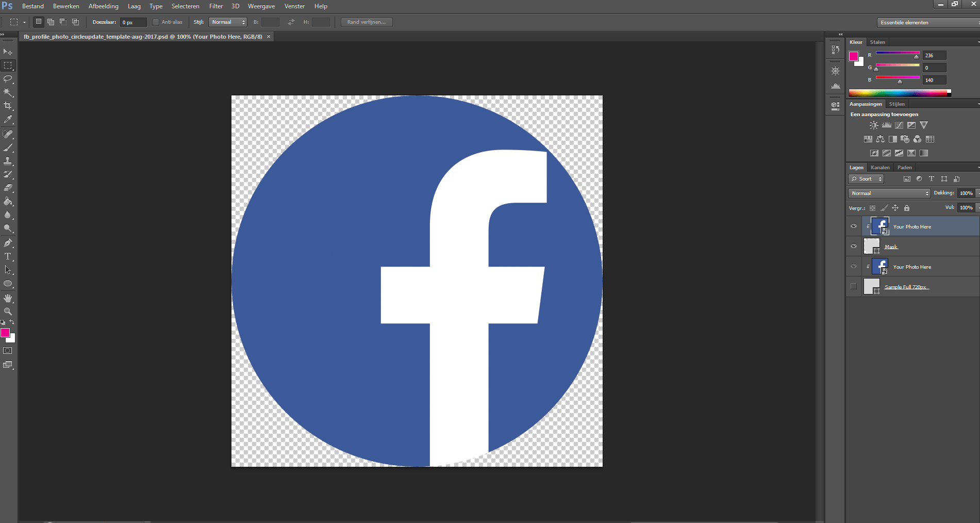Select the Clone Stamp tool
Screen dimensions: 980x523
pos(8,161)
